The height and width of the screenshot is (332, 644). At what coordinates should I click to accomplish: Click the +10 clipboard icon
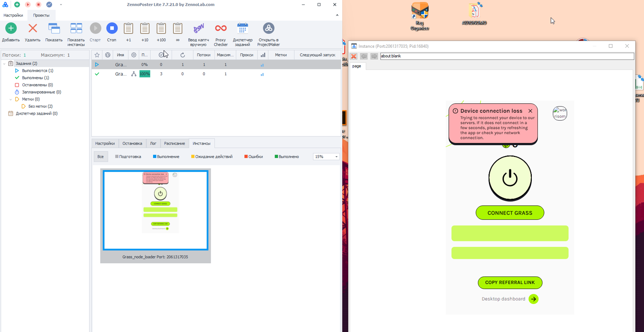click(145, 28)
